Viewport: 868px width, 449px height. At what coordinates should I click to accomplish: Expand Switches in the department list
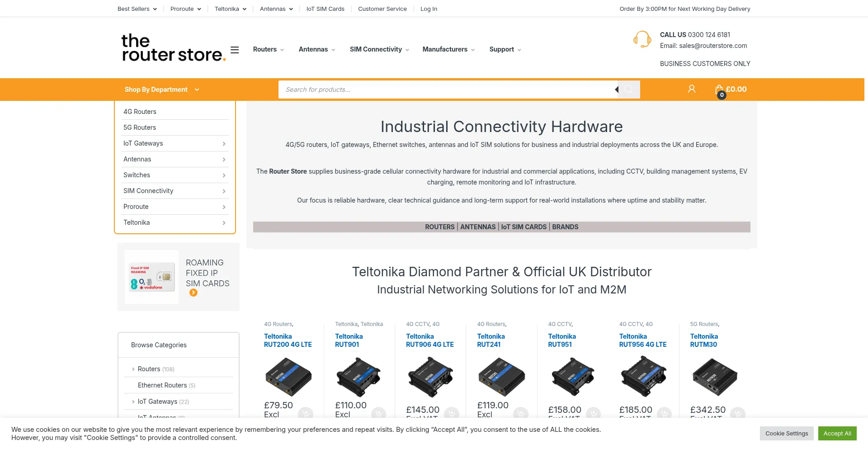[224, 175]
